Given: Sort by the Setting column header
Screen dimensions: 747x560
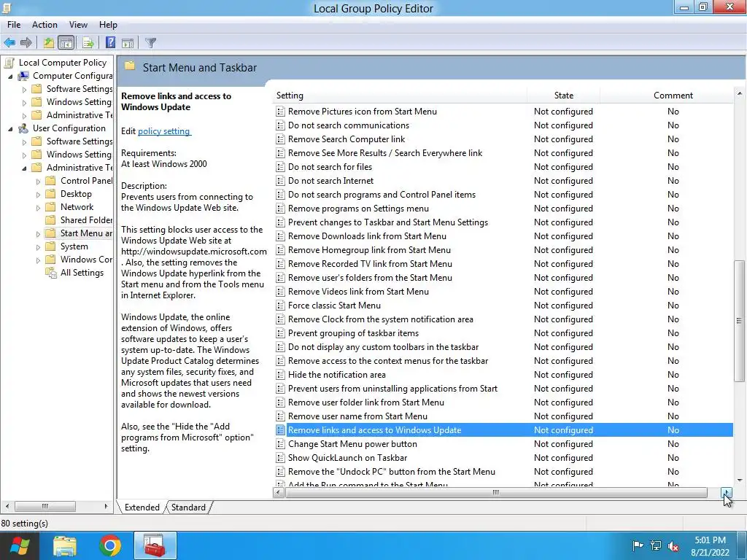Looking at the screenshot, I should click(400, 96).
